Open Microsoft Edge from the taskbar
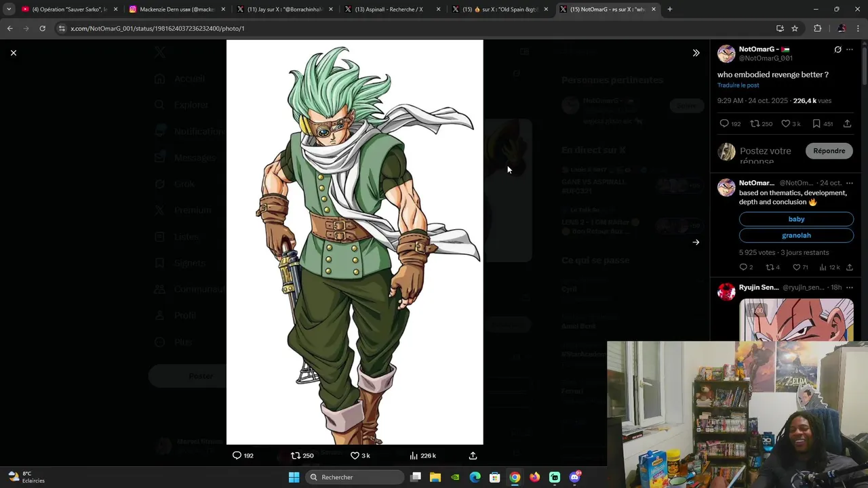This screenshot has height=488, width=868. click(x=475, y=477)
